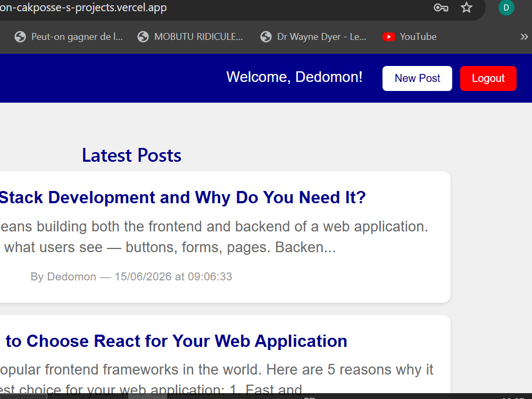Click the globe icon of 'Peut-on gagner' bookmark
The image size is (532, 399).
[x=20, y=37]
